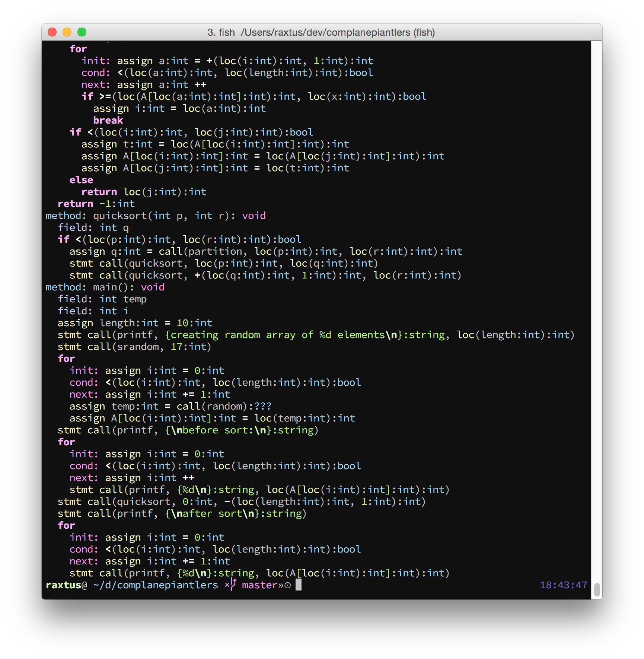Image resolution: width=644 pixels, height=659 pixels.
Task: Click the master branch name in prompt
Action: click(260, 585)
